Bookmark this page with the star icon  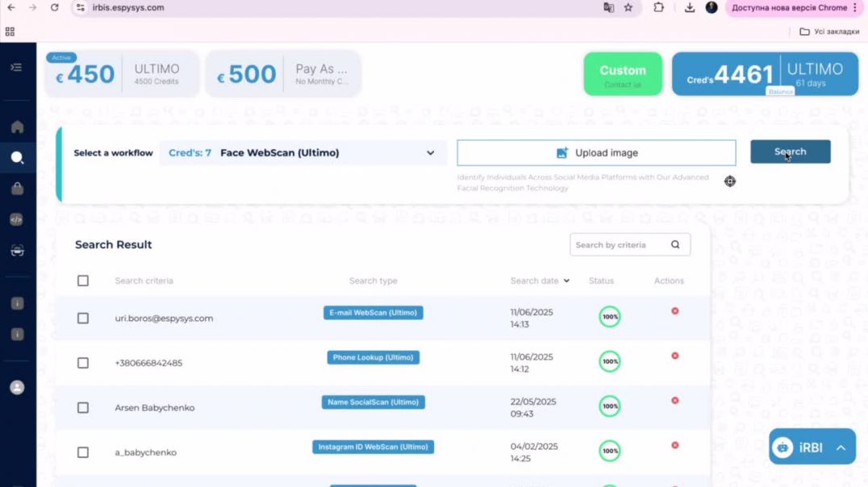(628, 8)
